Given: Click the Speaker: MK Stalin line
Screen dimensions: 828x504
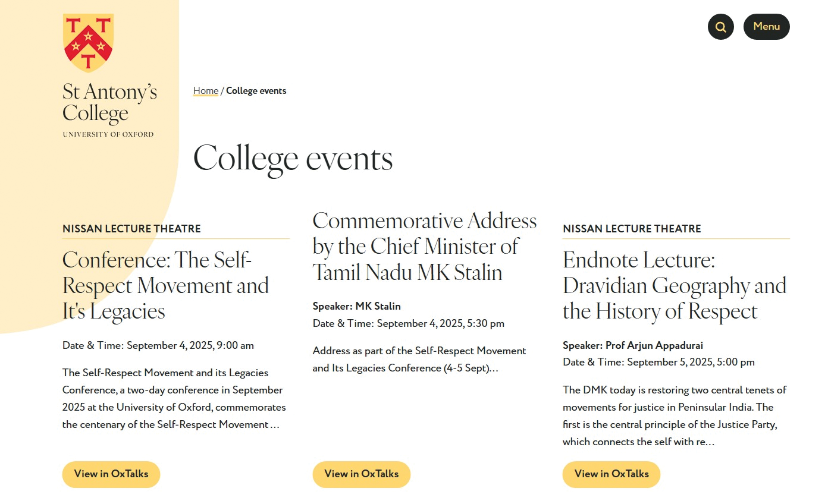Looking at the screenshot, I should click(x=357, y=307).
